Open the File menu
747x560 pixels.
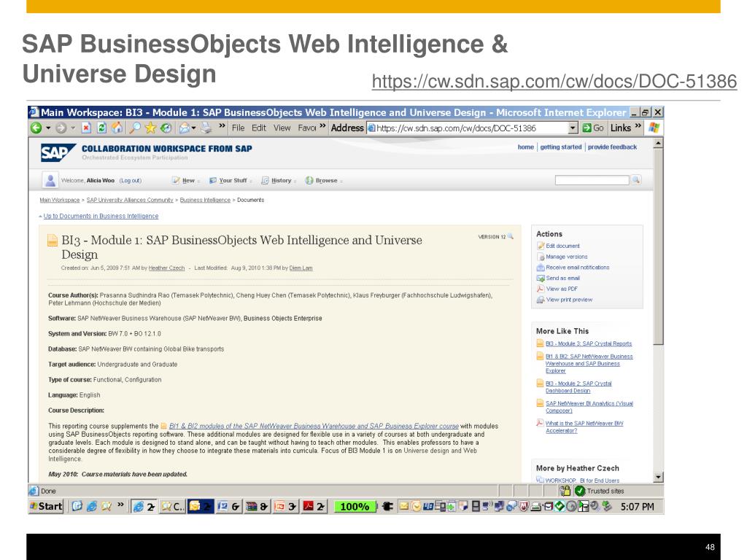(239, 128)
